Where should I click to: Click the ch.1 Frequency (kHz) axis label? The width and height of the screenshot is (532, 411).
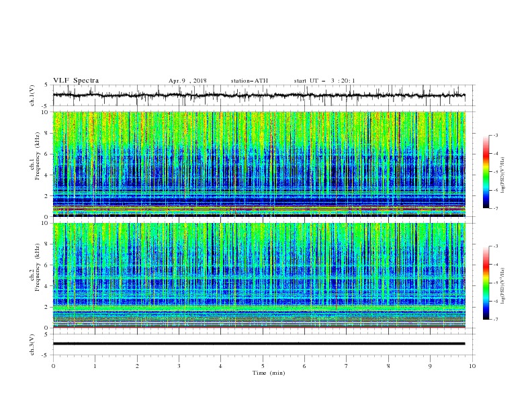35,164
